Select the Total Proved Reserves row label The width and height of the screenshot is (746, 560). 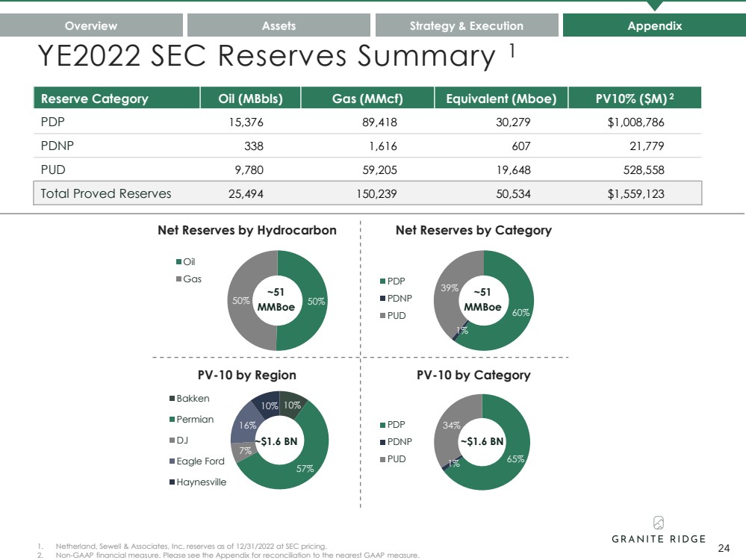click(x=105, y=193)
